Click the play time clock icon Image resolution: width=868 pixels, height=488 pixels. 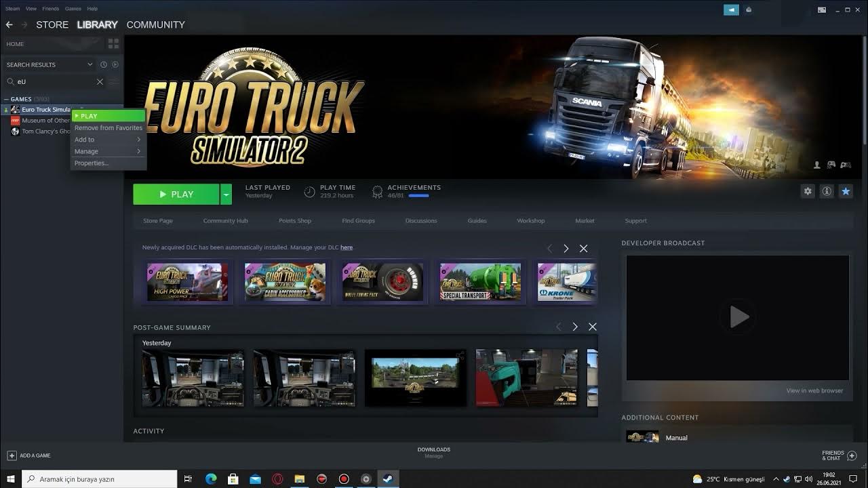309,192
